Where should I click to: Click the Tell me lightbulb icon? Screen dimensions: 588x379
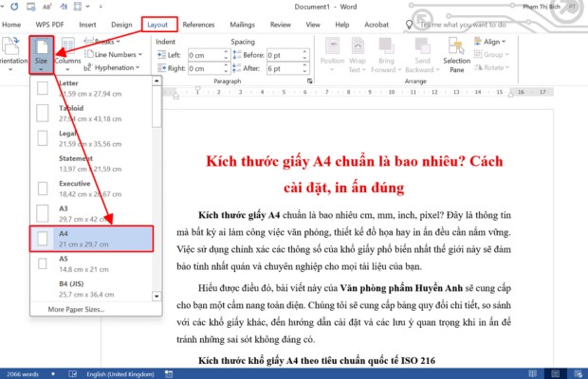[409, 25]
